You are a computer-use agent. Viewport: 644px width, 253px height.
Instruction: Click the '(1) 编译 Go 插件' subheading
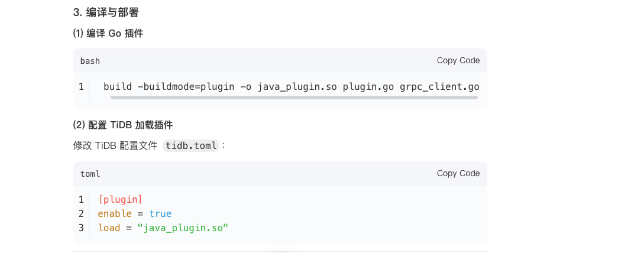coord(108,34)
